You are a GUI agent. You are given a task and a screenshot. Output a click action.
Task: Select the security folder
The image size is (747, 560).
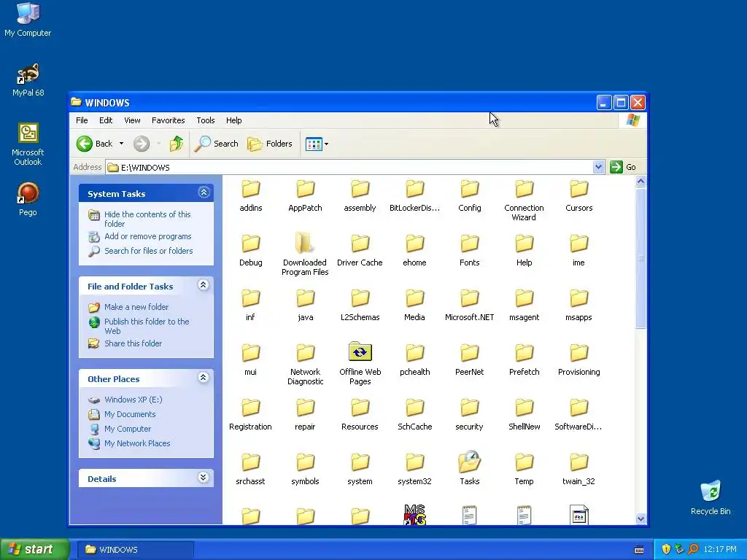469,415
